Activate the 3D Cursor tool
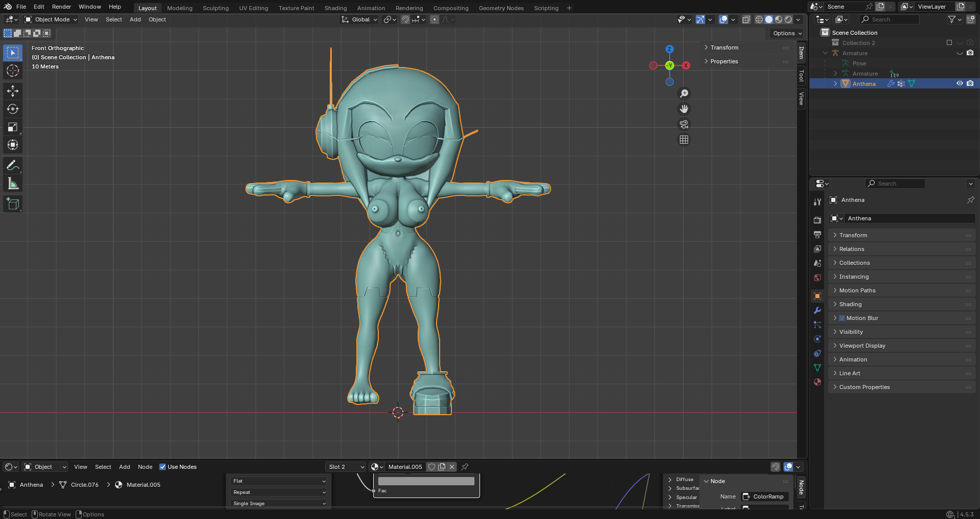 coord(13,71)
